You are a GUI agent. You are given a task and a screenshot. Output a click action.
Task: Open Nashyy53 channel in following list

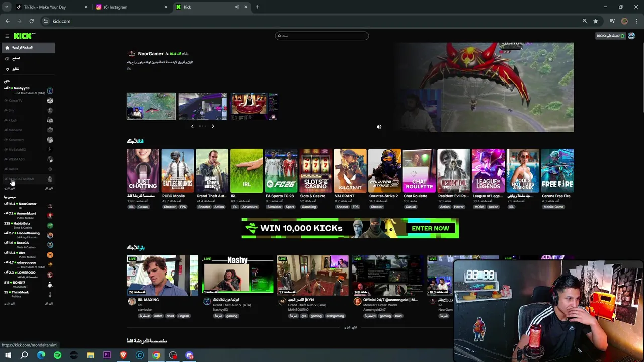tap(28, 90)
